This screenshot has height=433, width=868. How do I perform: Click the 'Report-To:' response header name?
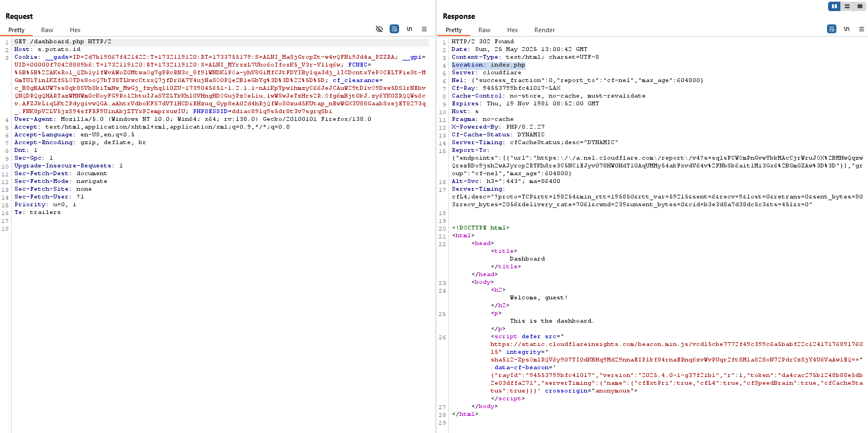coord(471,150)
